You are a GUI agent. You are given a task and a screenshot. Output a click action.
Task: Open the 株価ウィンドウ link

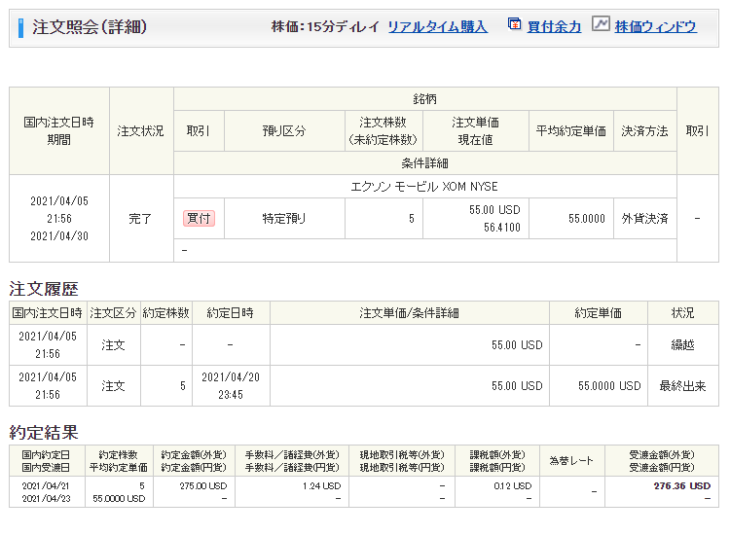[655, 27]
